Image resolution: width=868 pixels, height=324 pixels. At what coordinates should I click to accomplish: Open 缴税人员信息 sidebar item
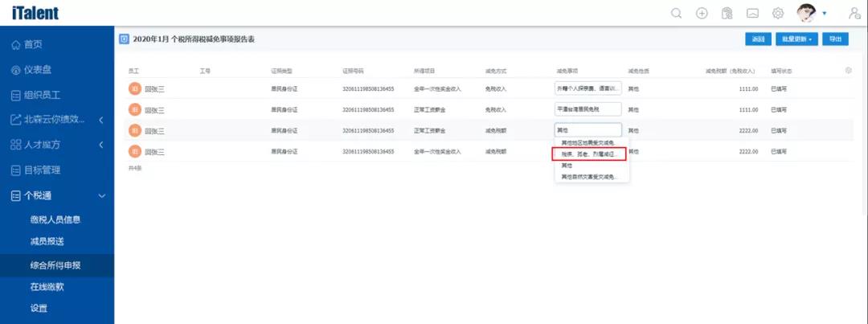[x=55, y=219]
